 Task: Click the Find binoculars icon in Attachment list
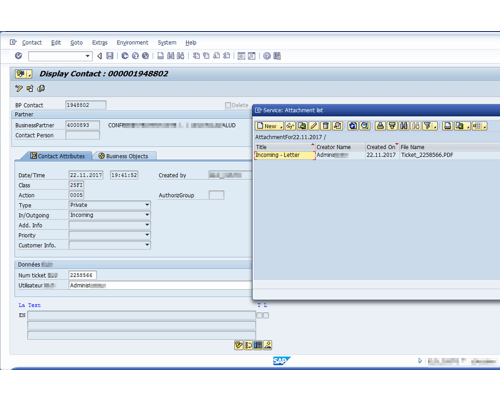tap(404, 126)
